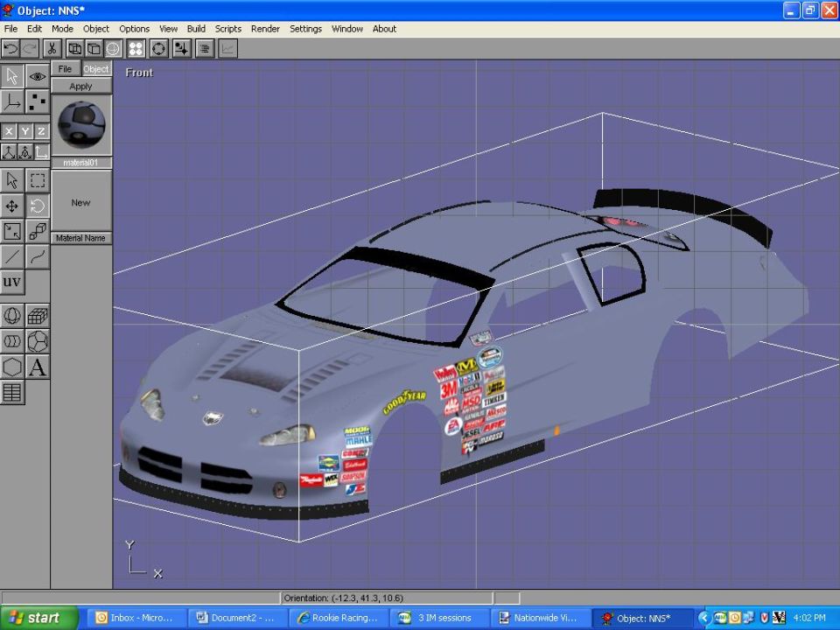The image size is (840, 630).
Task: Choose the Drag-select dashed rectangle tool
Action: [38, 180]
